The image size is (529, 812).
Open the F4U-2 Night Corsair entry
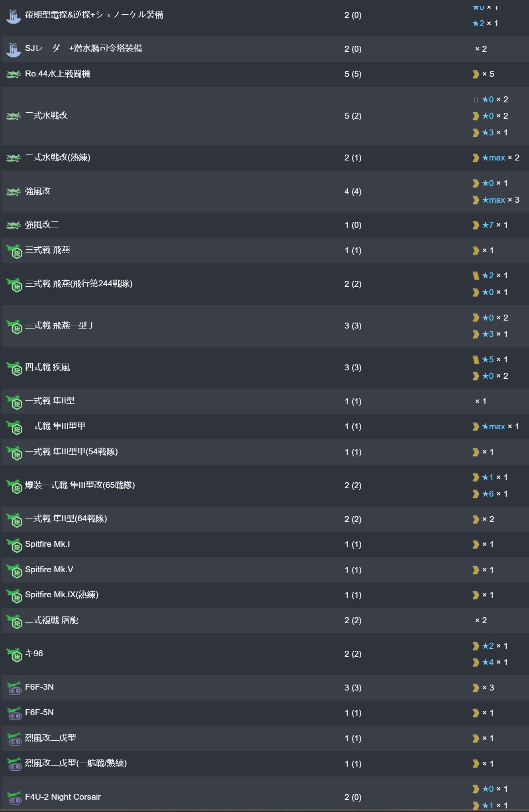63,797
